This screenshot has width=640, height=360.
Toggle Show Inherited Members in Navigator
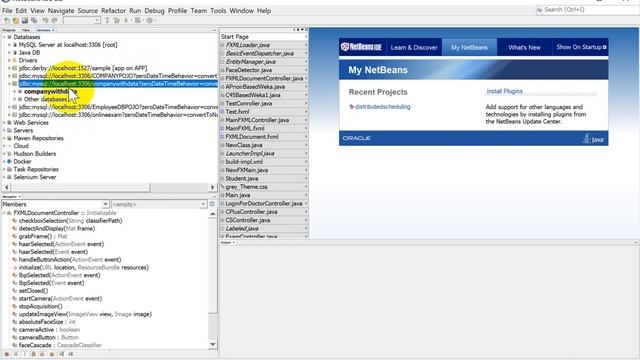[x=7, y=354]
